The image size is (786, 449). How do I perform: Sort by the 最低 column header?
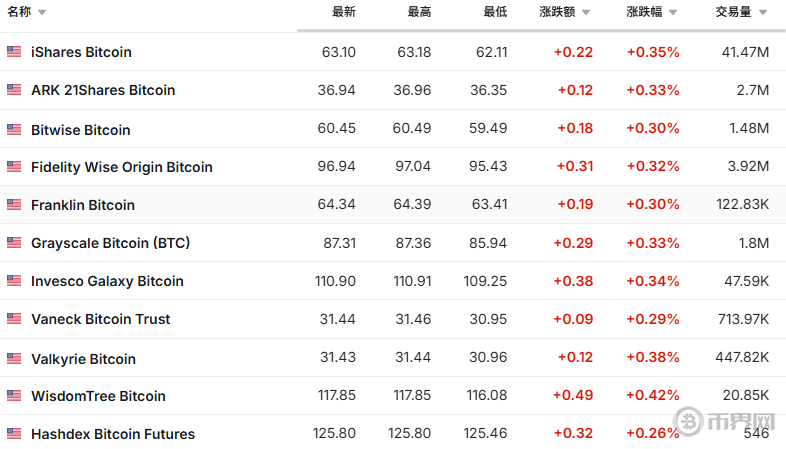click(495, 12)
